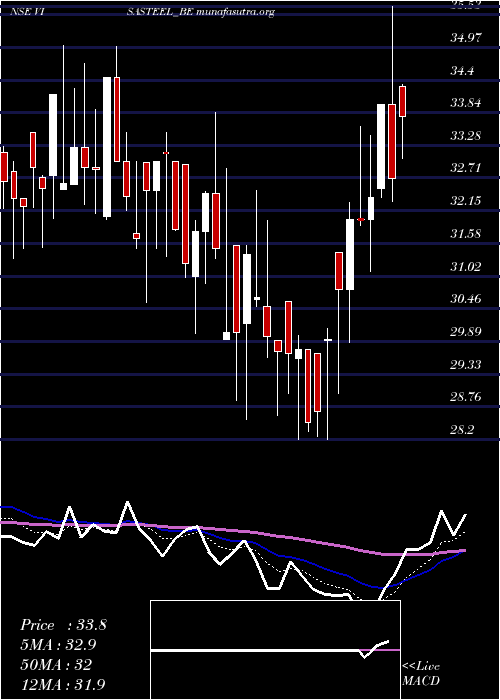Click the '12MA : 31.9' readout

pyautogui.click(x=63, y=684)
